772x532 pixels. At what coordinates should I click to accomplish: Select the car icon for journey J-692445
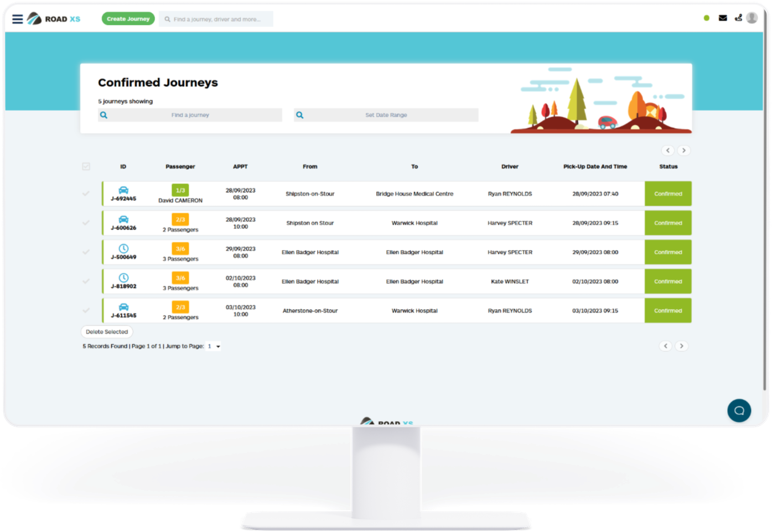click(123, 189)
